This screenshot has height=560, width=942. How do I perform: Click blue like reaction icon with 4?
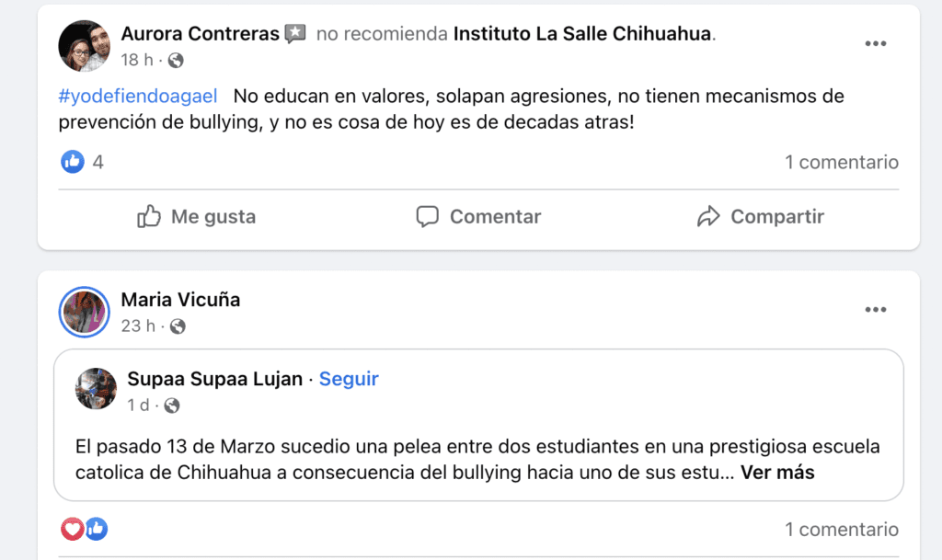point(73,162)
